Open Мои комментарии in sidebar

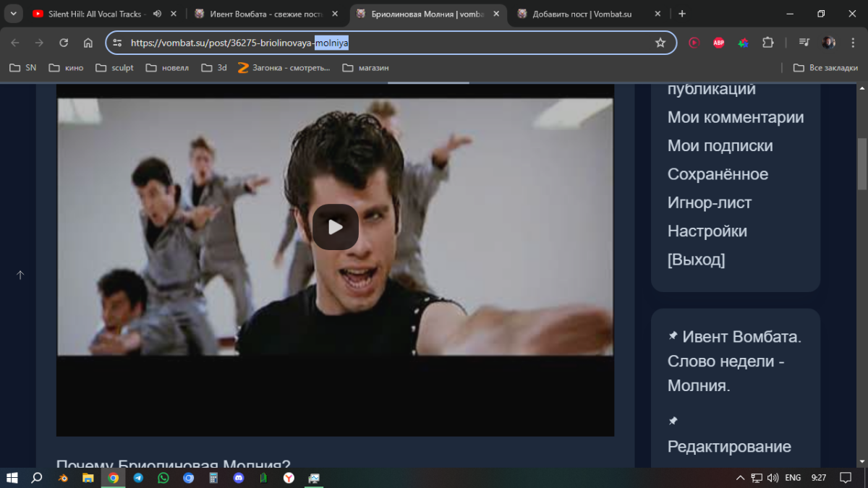coord(736,117)
